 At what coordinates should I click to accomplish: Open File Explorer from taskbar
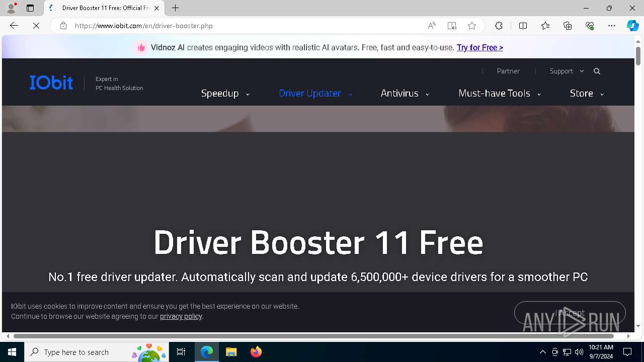pos(231,352)
